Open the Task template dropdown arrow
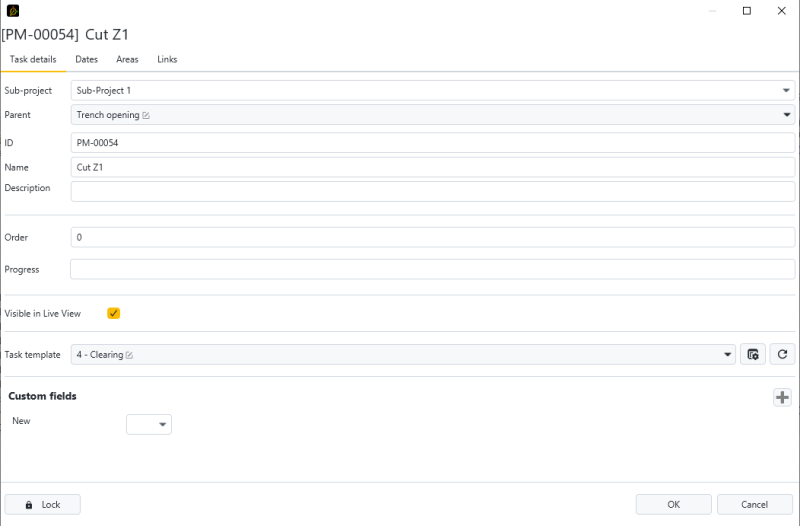Image resolution: width=800 pixels, height=526 pixels. click(x=727, y=355)
